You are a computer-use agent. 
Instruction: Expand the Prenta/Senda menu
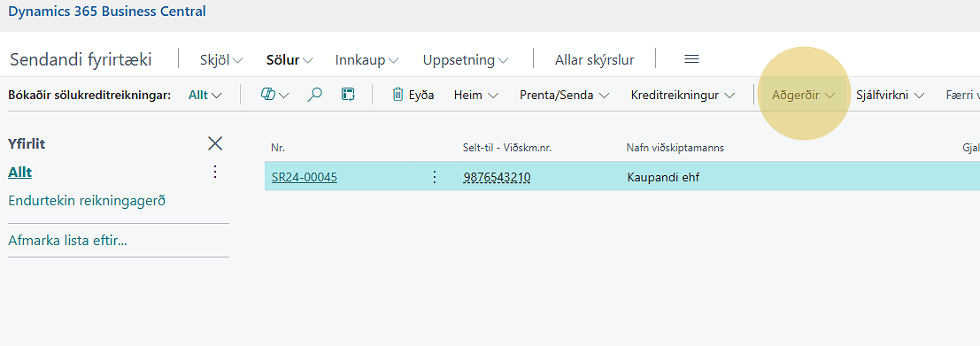click(565, 96)
